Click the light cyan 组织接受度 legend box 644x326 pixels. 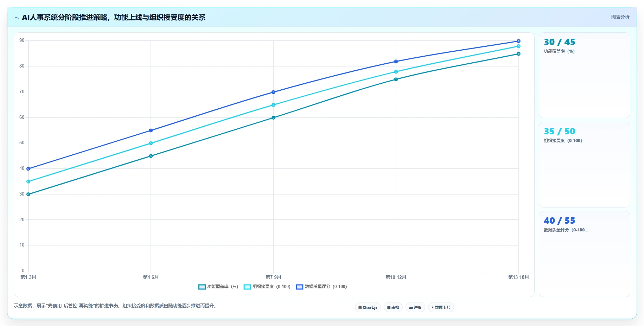(x=247, y=287)
